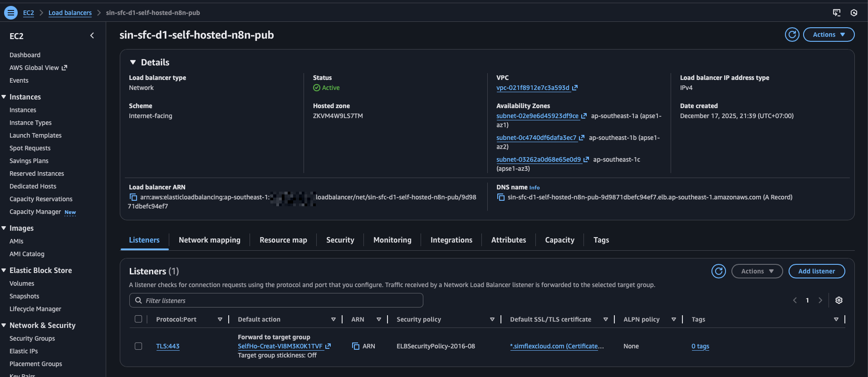Open the *.simflexcloud.com certificate link

[x=557, y=346]
